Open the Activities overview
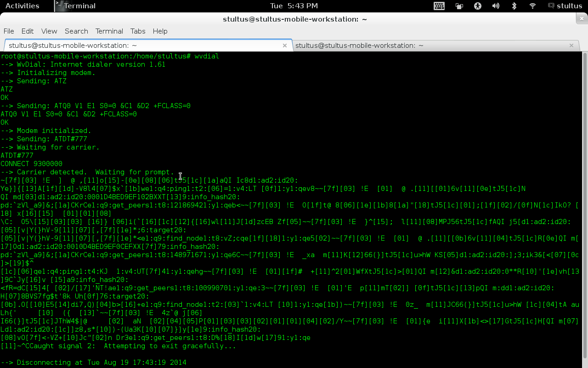The height and width of the screenshot is (368, 588). [22, 6]
